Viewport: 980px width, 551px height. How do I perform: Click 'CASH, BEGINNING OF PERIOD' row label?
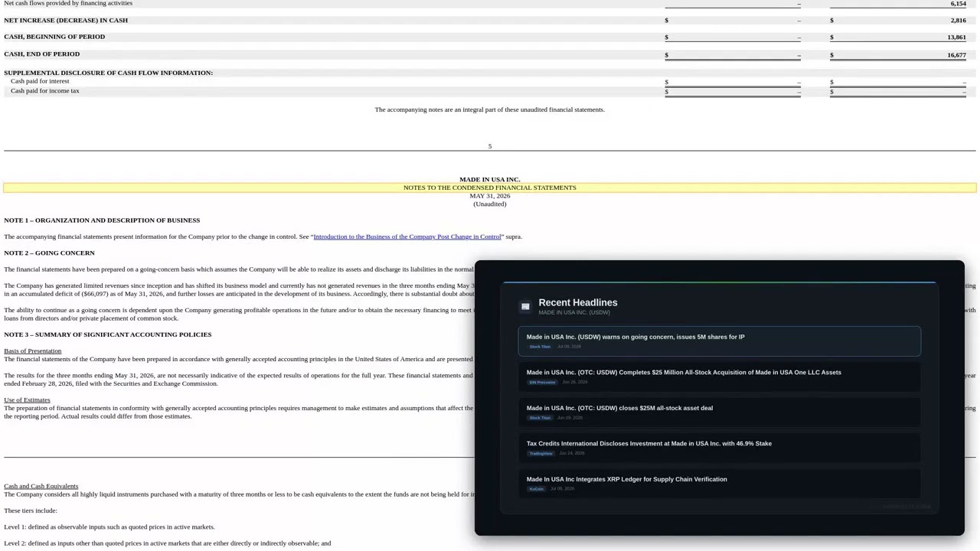[54, 37]
